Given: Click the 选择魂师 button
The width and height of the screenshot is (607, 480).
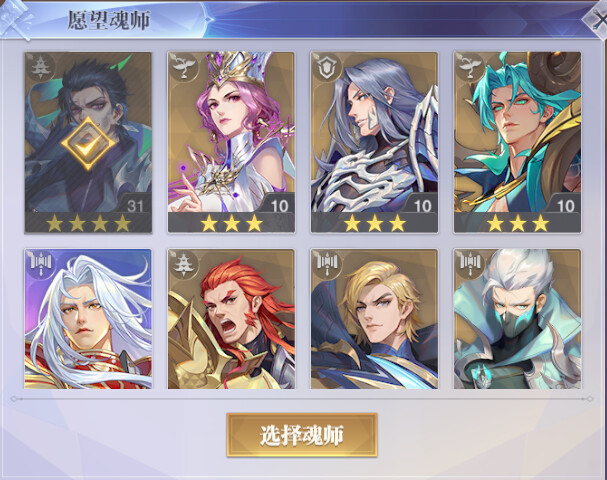Looking at the screenshot, I should click(302, 435).
